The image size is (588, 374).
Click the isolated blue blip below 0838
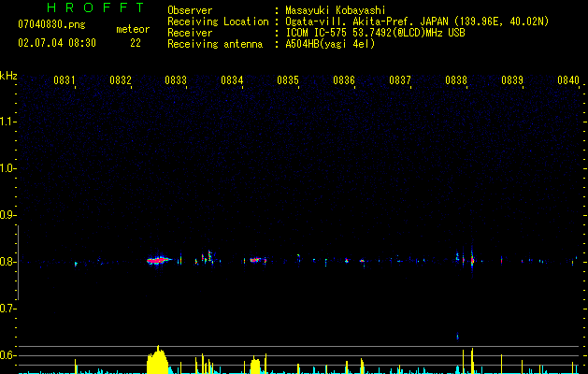coord(457,336)
